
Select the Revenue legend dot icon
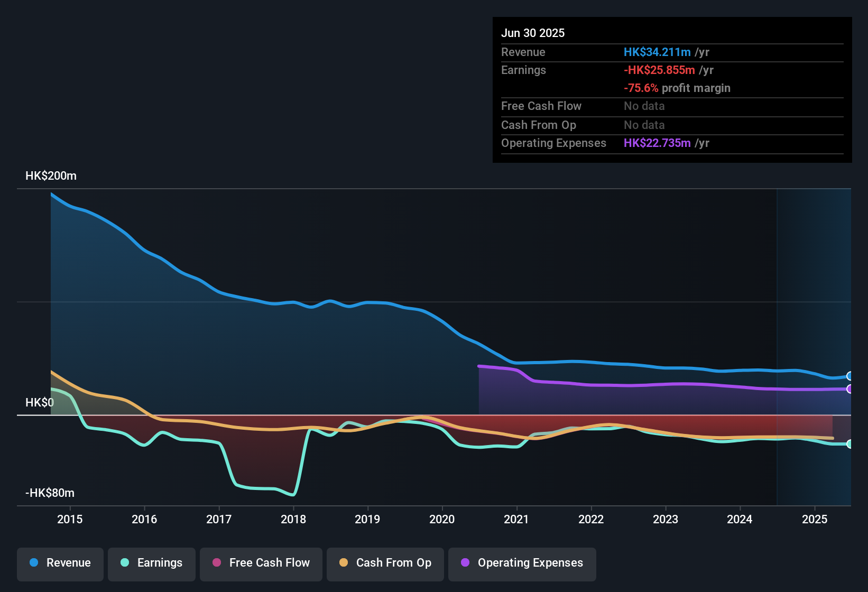33,563
